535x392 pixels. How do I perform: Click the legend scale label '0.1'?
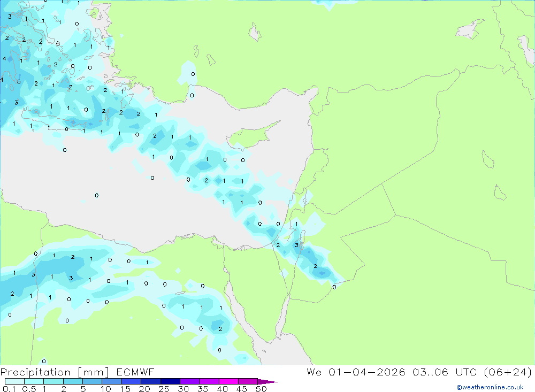[9, 389]
